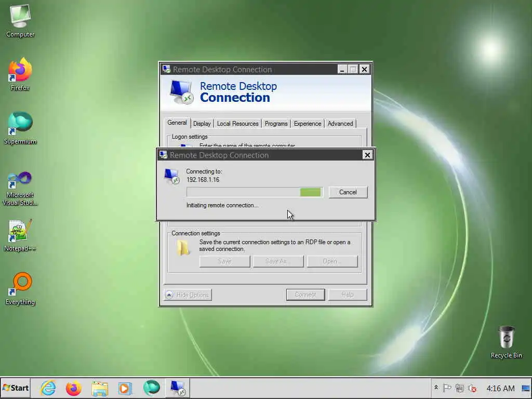Collapse with the Hide Options button

pyautogui.click(x=188, y=295)
